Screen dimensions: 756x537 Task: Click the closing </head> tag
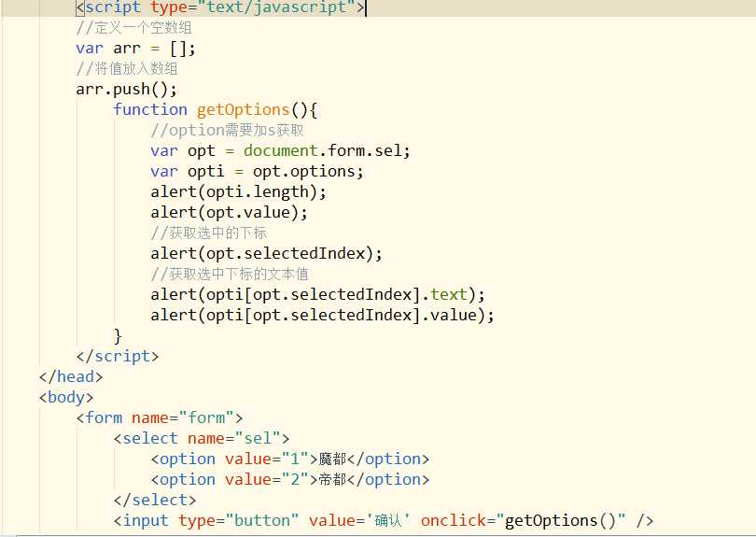(x=71, y=376)
